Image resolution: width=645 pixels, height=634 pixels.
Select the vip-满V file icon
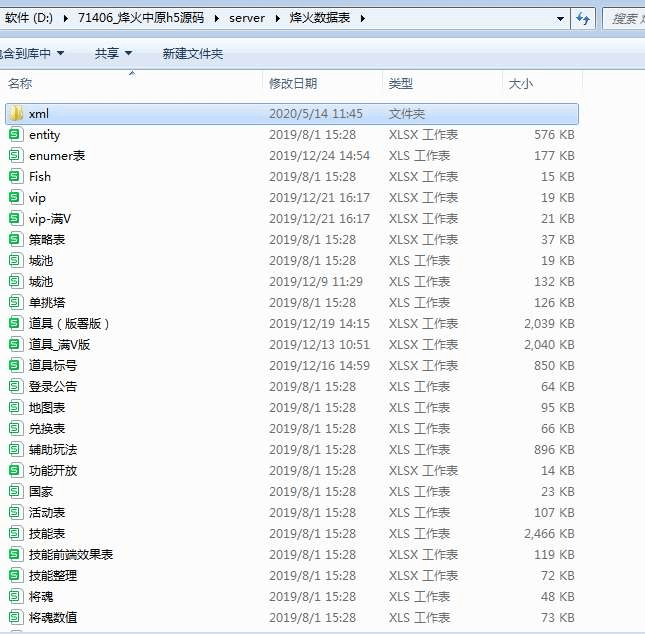(15, 218)
